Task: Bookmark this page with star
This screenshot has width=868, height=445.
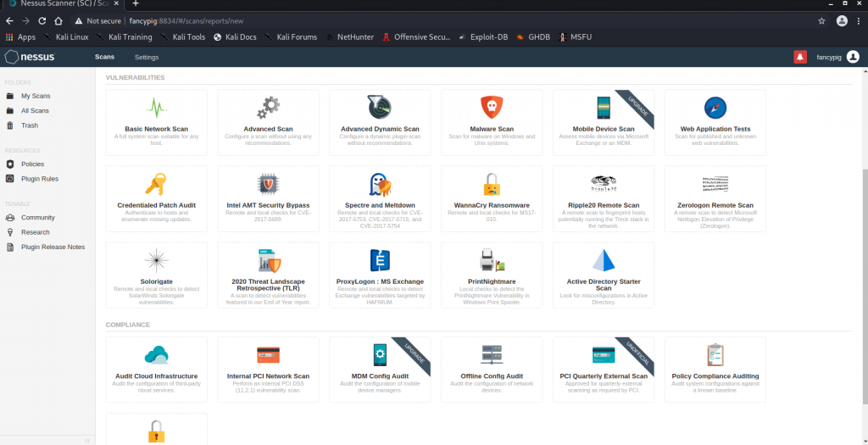Action: 822,21
